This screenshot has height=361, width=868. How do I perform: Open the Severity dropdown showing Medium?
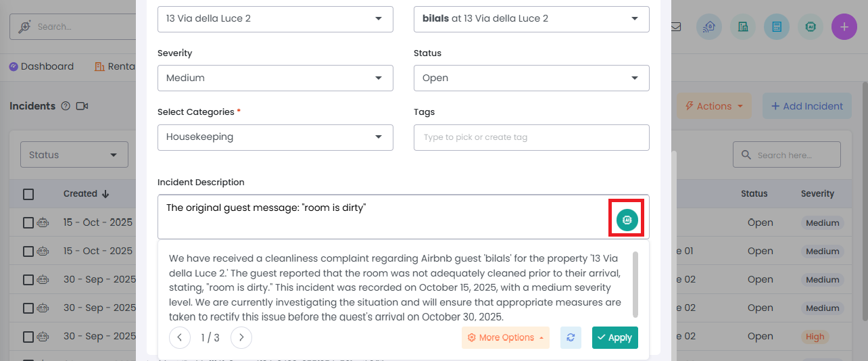[x=275, y=78]
